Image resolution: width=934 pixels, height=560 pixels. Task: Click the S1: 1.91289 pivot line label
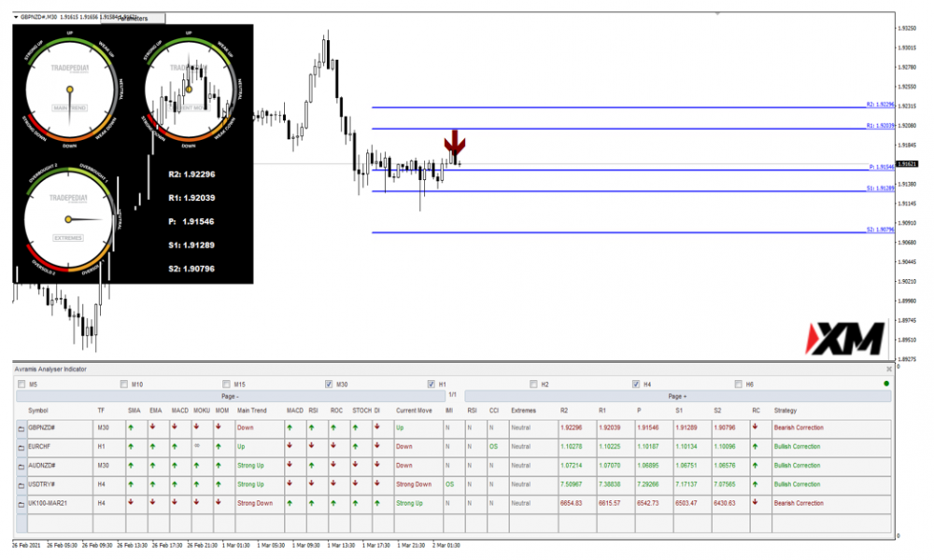point(881,188)
